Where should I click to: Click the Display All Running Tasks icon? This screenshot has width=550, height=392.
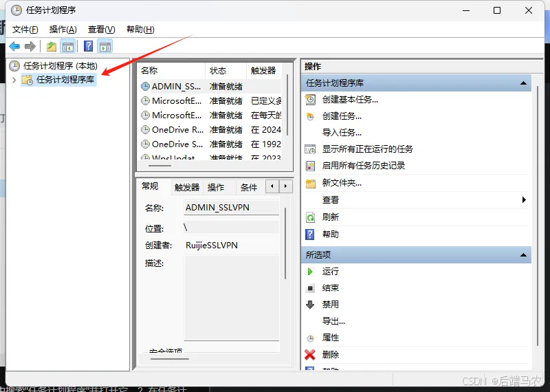pyautogui.click(x=311, y=149)
